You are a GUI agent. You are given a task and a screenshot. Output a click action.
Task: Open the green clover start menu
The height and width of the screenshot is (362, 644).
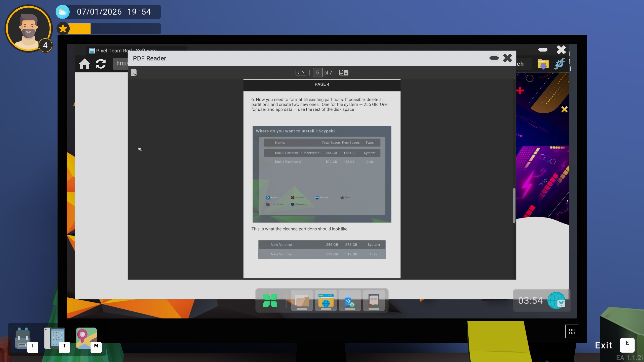(270, 300)
